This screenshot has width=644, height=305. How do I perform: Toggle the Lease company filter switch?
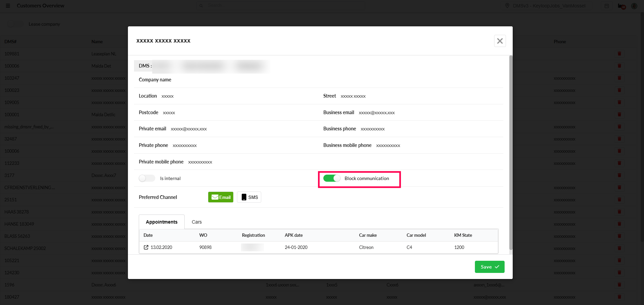pos(15,24)
